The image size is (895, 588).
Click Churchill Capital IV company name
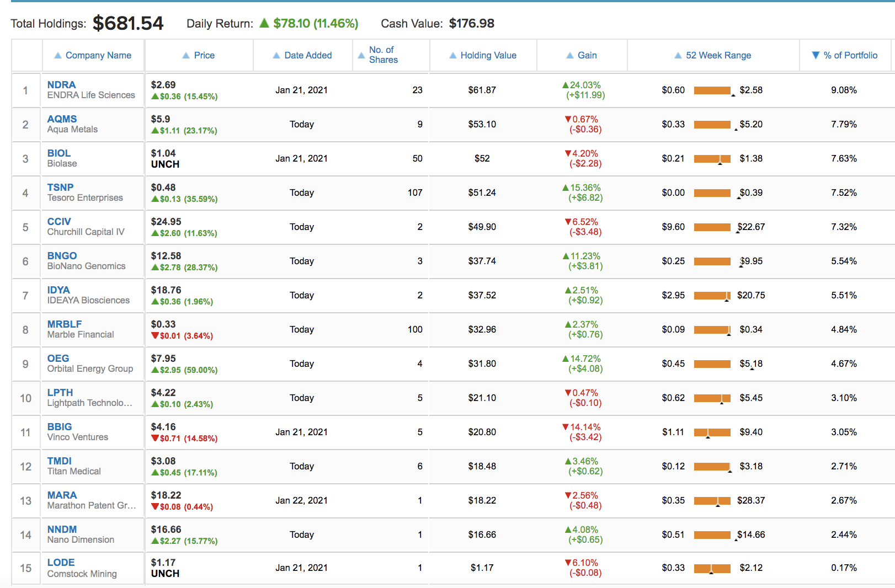(x=86, y=232)
